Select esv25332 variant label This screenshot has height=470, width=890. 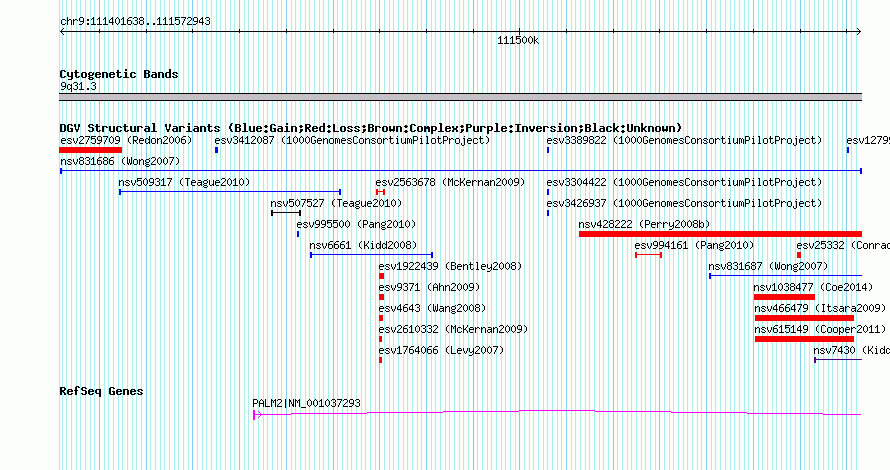pos(843,245)
